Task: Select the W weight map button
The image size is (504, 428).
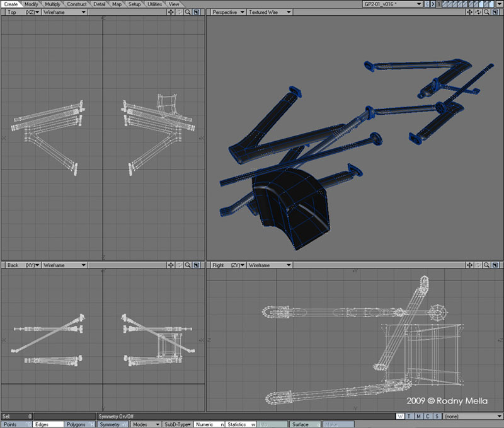Action: click(x=401, y=417)
